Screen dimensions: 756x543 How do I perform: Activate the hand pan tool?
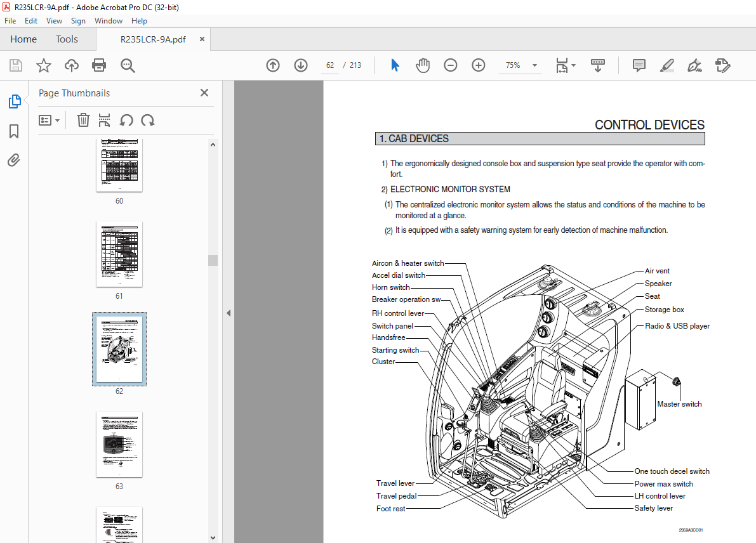coord(423,65)
